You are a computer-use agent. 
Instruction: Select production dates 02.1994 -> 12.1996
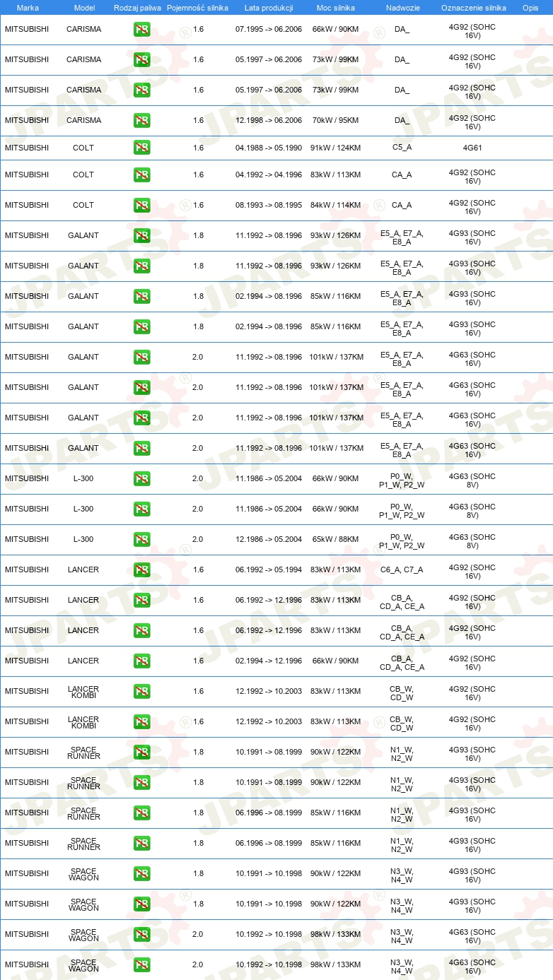[269, 661]
